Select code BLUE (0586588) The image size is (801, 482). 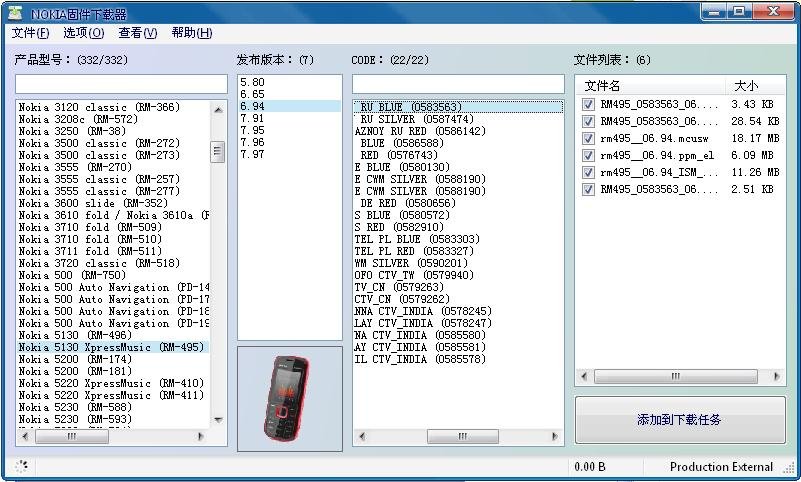pyautogui.click(x=458, y=143)
